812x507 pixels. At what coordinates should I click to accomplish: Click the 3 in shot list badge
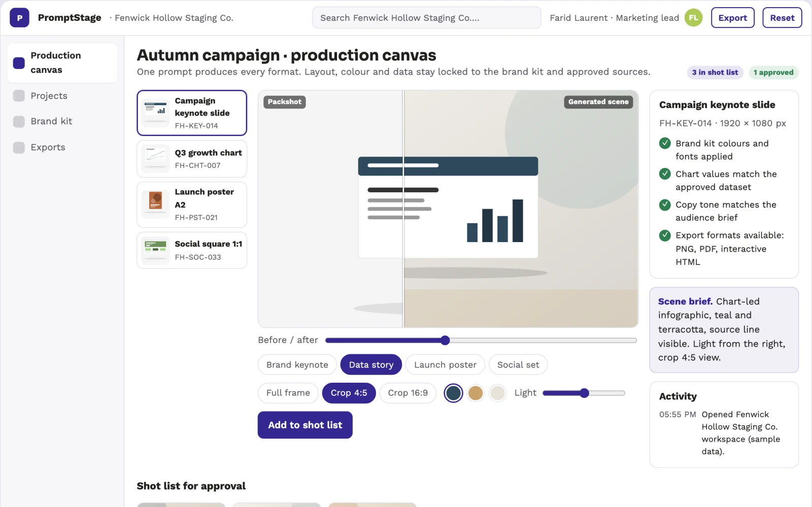[x=715, y=73]
